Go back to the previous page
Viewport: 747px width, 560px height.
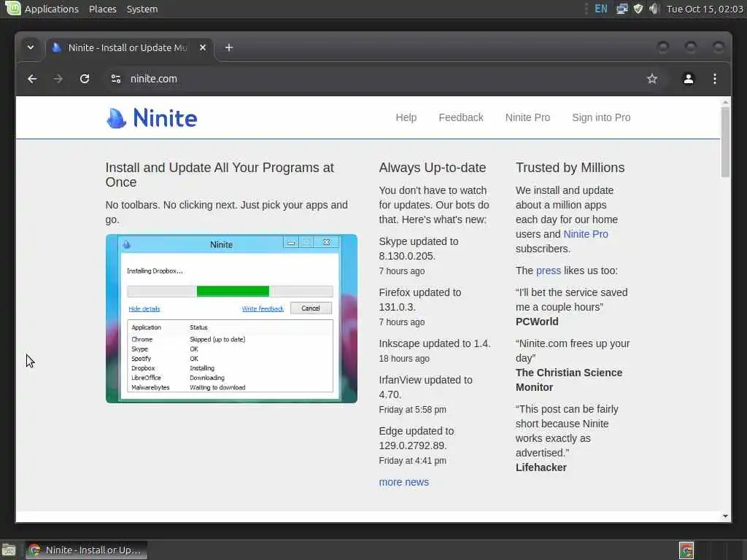point(32,79)
